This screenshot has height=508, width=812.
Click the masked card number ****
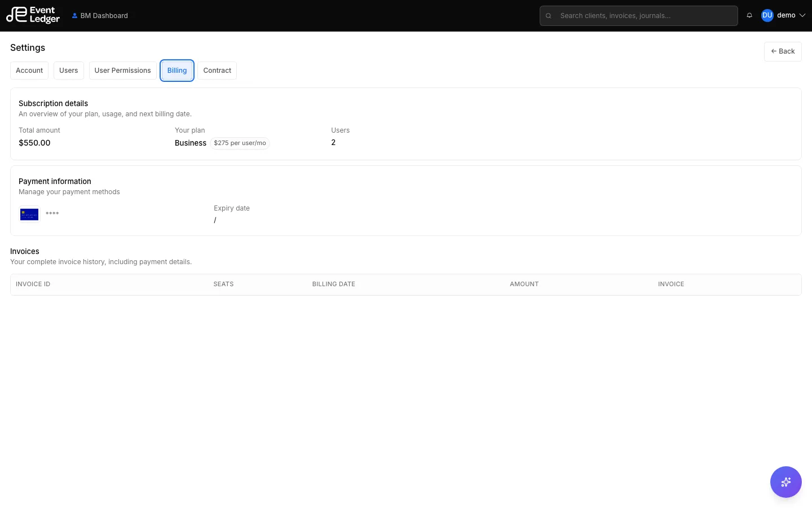pos(52,214)
